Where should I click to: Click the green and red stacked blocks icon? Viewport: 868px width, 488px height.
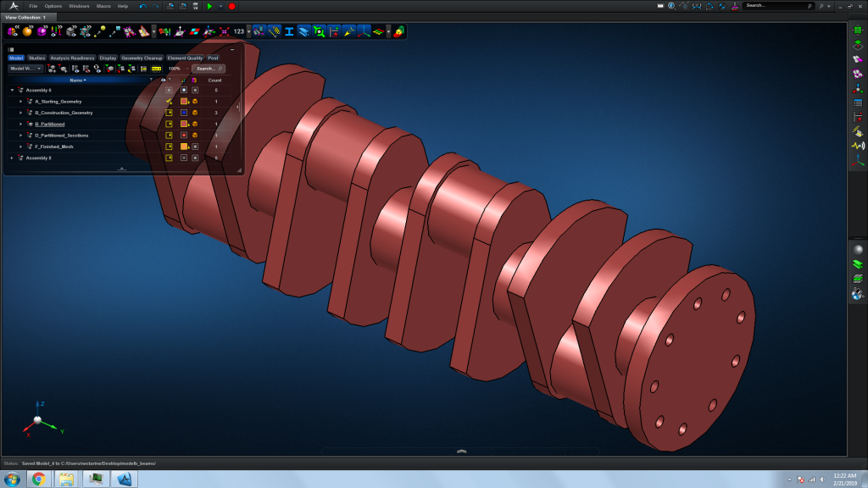coord(398,31)
